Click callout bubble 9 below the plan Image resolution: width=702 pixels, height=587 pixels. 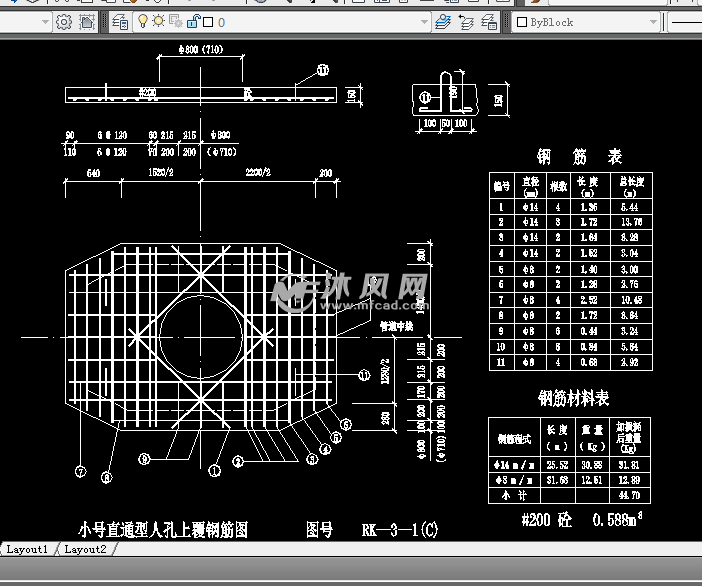[x=144, y=459]
